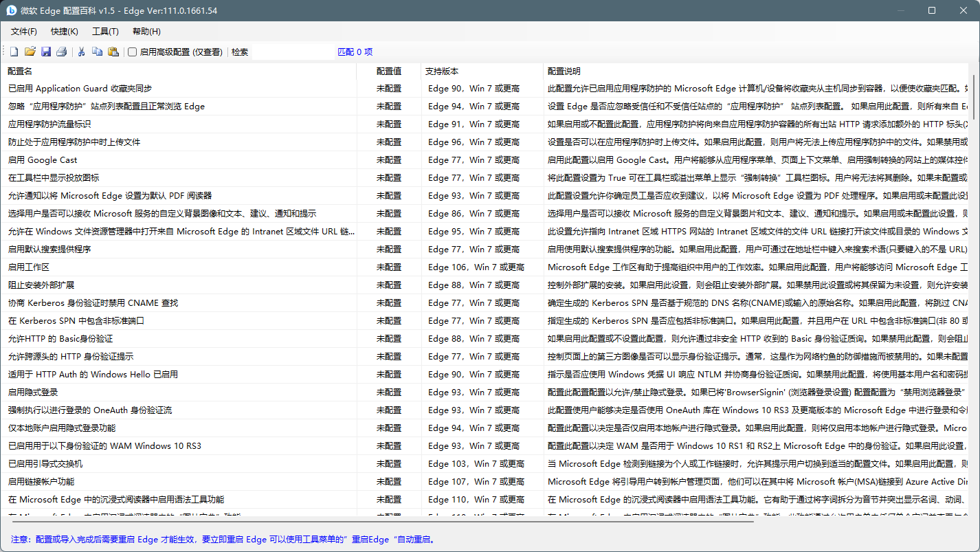Screen dimensions: 980x552
Task: Click Edge 106 version cell of 启用工作区
Action: pos(476,267)
